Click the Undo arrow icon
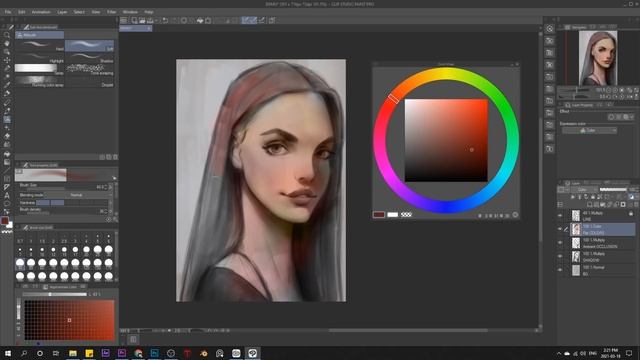Image resolution: width=640 pixels, height=360 pixels. [165, 20]
